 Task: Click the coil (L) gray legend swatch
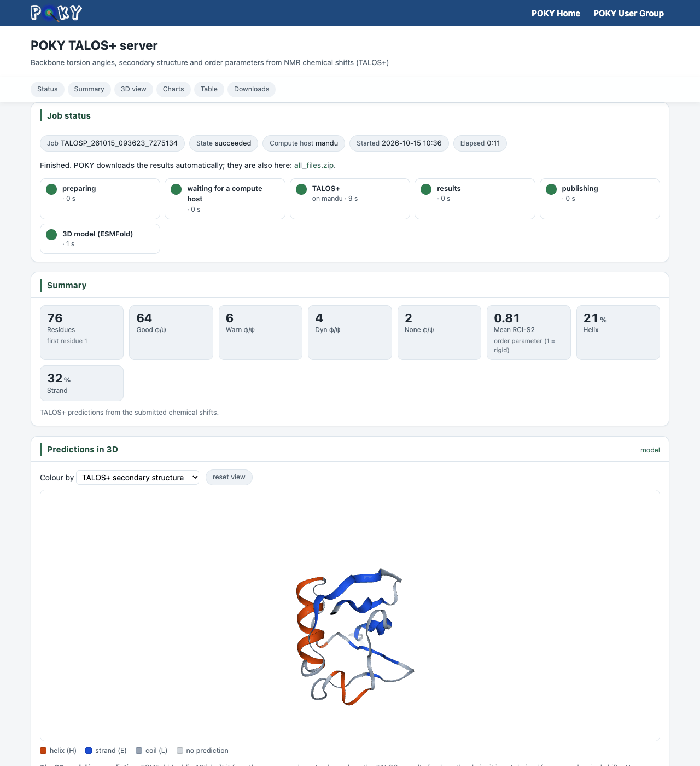click(139, 751)
